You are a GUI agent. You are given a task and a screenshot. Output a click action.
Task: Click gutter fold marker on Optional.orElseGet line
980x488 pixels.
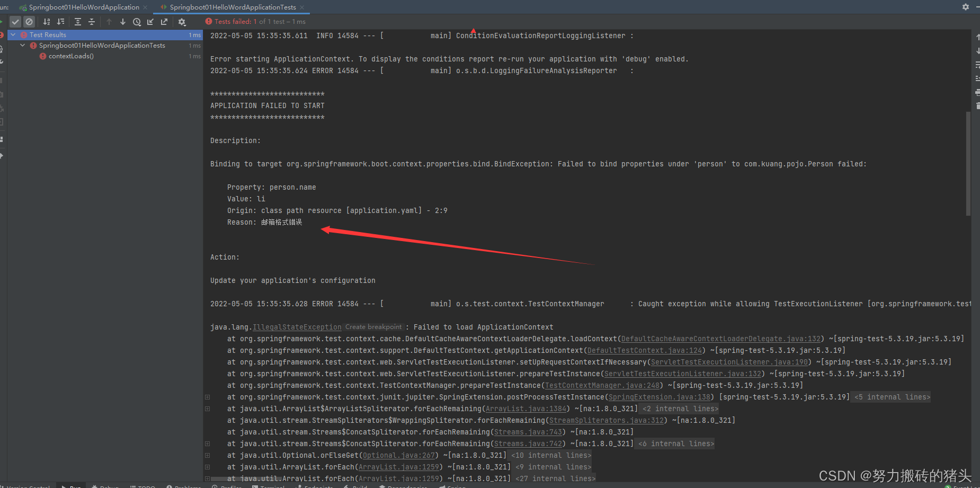[207, 456]
